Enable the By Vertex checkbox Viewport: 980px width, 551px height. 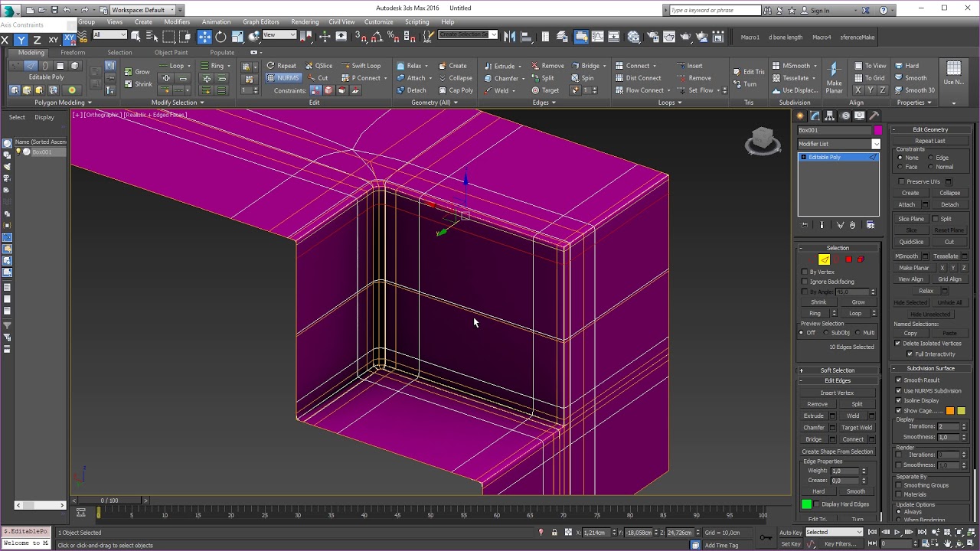(805, 272)
